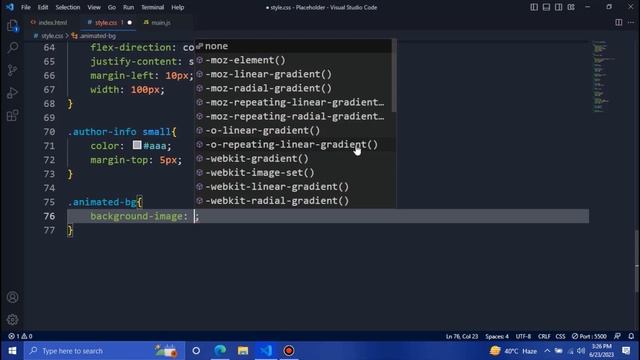Click Spaces: 4 indentation status
This screenshot has width=640, height=360.
point(497,336)
